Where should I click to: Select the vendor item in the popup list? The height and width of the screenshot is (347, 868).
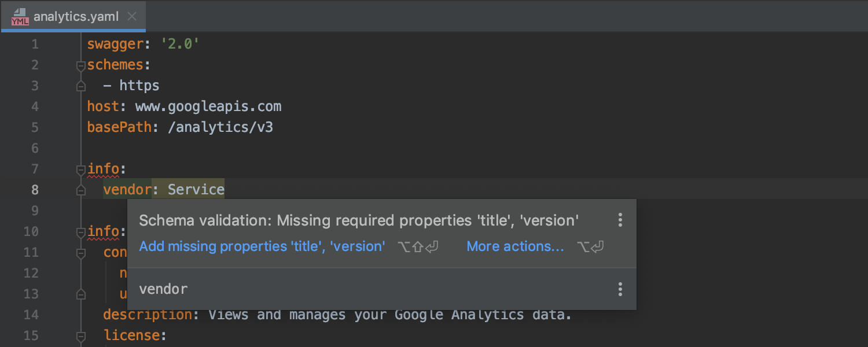click(x=163, y=289)
